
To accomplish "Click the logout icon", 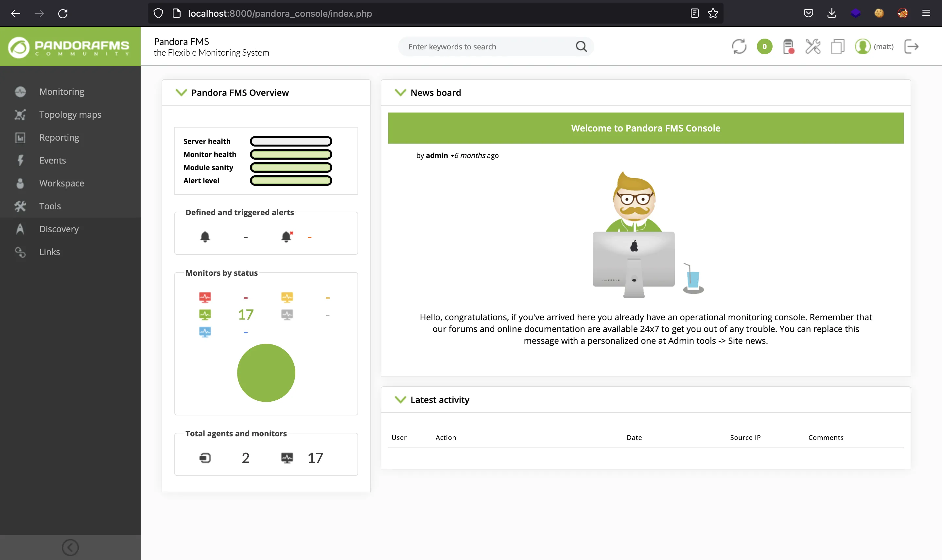I will click(911, 47).
